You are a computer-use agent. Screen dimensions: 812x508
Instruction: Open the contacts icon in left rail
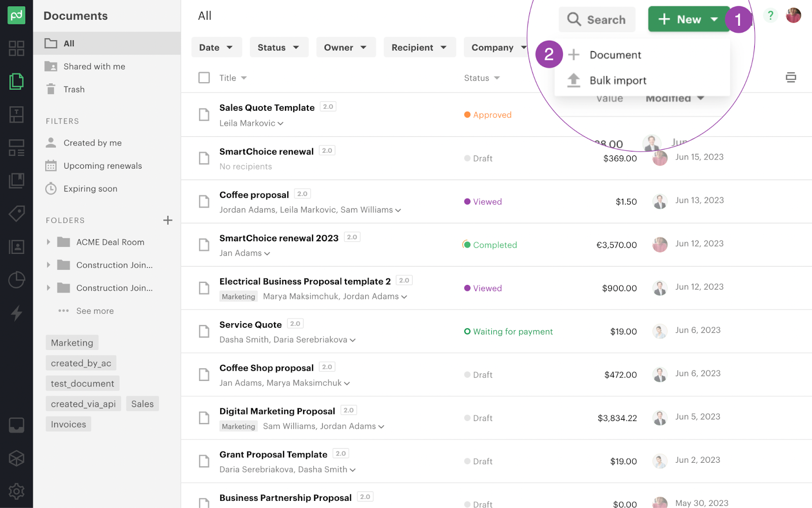(16, 247)
